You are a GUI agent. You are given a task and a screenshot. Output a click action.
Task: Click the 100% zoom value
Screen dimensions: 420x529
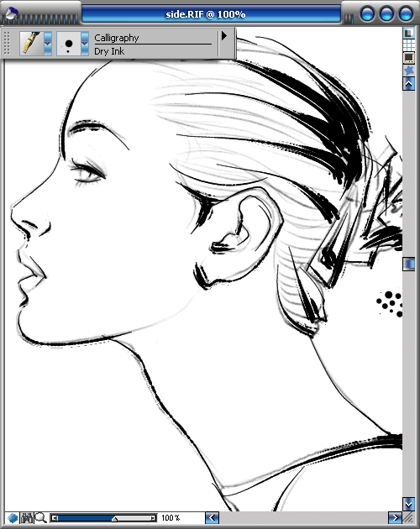(x=171, y=517)
